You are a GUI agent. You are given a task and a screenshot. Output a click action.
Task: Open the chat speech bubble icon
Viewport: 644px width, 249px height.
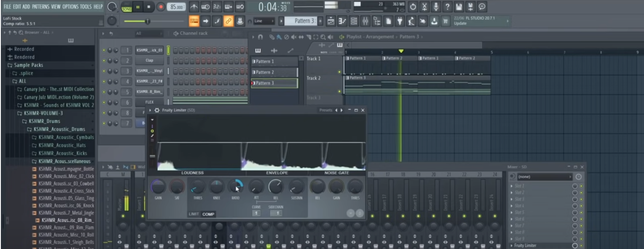[482, 7]
